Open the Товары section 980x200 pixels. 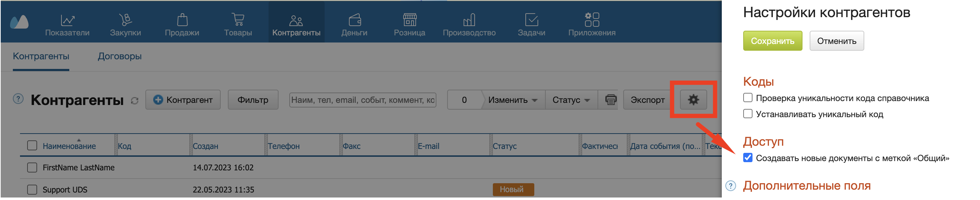(x=238, y=25)
